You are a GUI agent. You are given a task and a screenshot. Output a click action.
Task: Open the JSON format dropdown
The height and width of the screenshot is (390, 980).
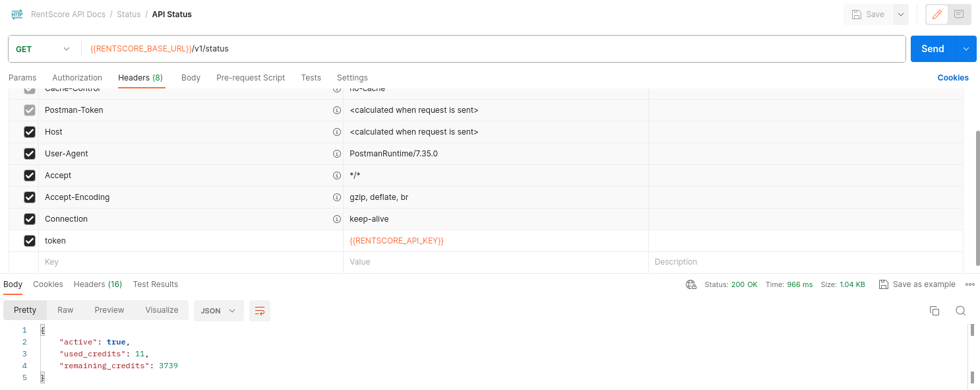(218, 310)
